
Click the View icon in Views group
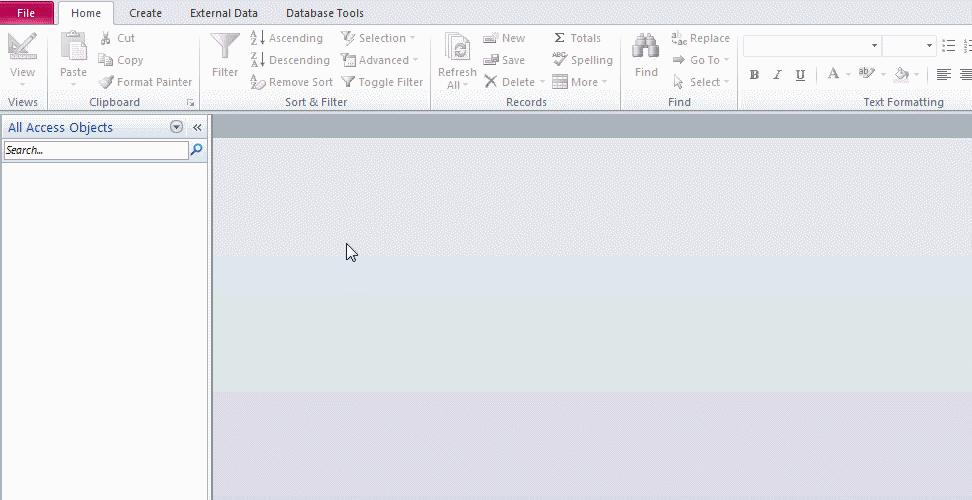[x=22, y=47]
